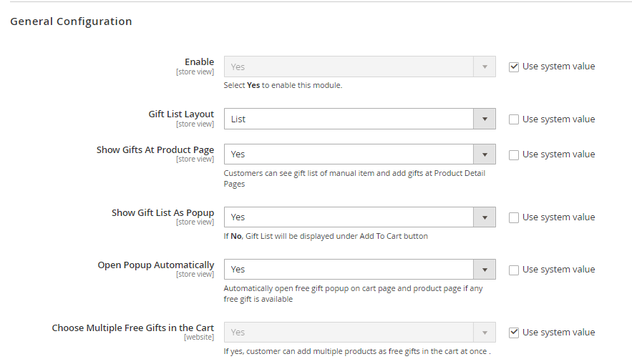Screen dimensions: 632x364
Task: Click the Show Gift List As Popup label
Action: click(162, 213)
